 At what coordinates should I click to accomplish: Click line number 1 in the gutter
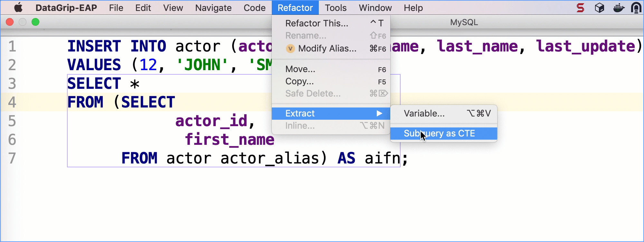12,46
